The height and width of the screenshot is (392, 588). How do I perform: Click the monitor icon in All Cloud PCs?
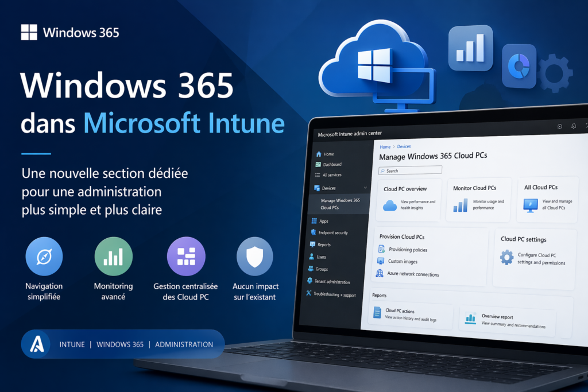click(x=530, y=205)
